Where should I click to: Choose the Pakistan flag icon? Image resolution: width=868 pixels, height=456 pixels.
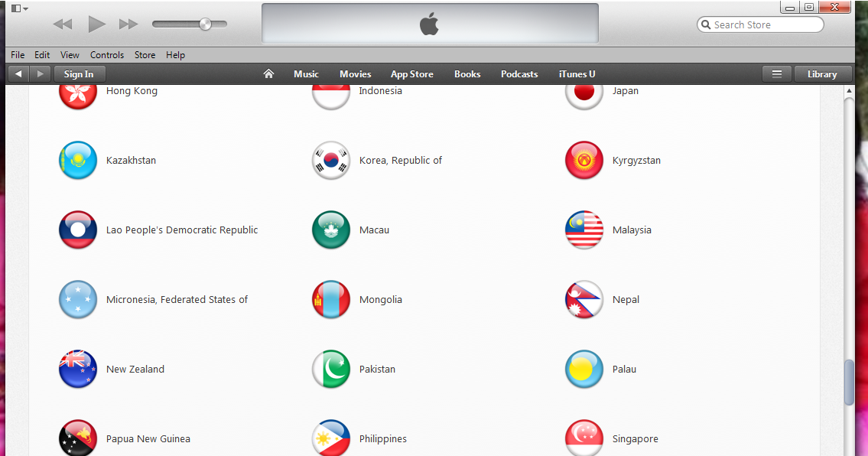pyautogui.click(x=331, y=369)
